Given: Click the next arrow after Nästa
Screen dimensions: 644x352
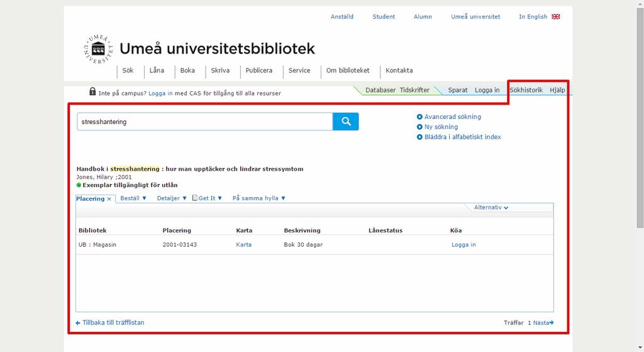Looking at the screenshot, I should click(x=552, y=323).
